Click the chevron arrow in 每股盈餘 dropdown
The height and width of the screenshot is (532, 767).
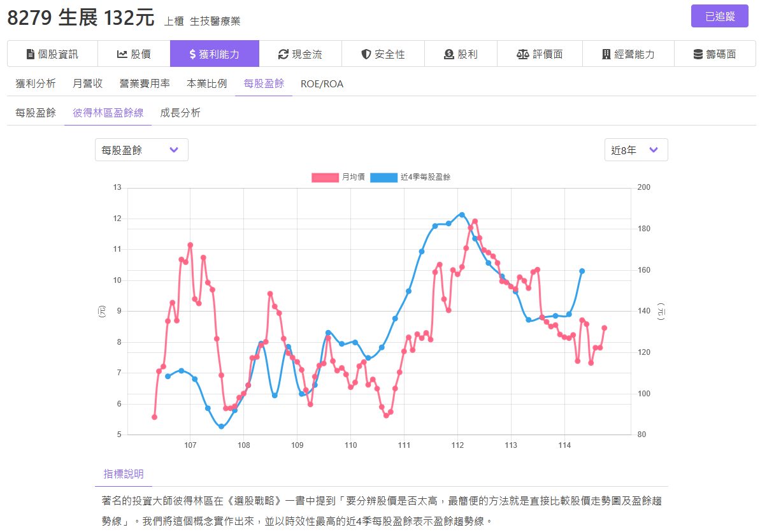[174, 150]
